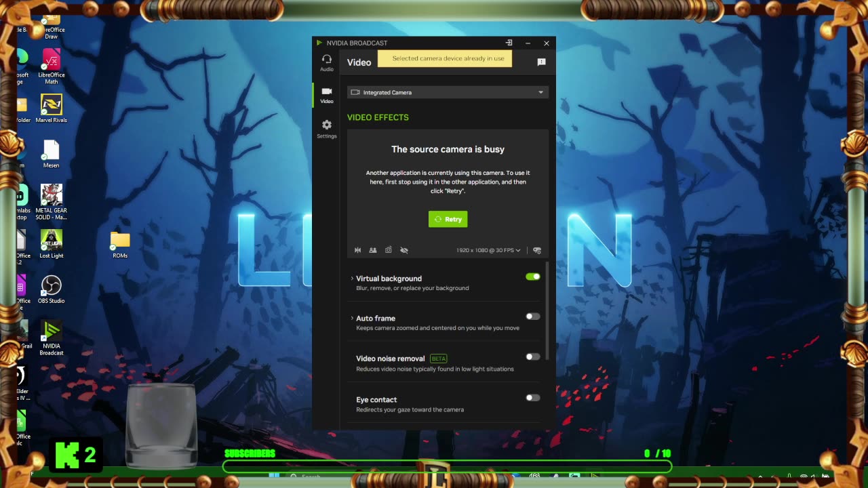Select the ROMs folder on the desktop
Screen dimensions: 868x488
(x=120, y=245)
